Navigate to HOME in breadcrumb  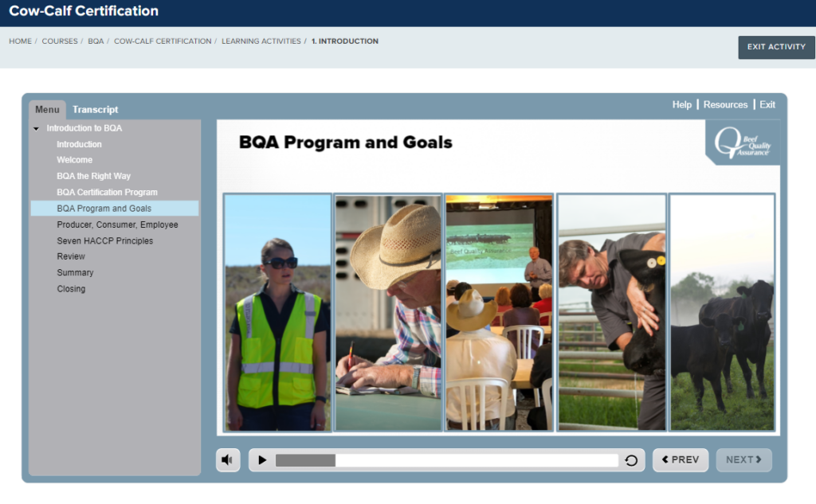tap(20, 41)
